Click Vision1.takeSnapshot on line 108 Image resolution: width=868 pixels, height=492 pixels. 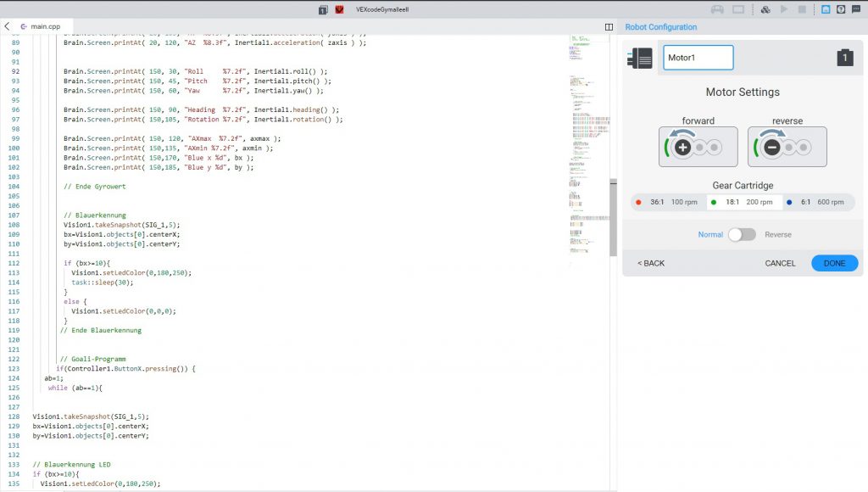122,225
